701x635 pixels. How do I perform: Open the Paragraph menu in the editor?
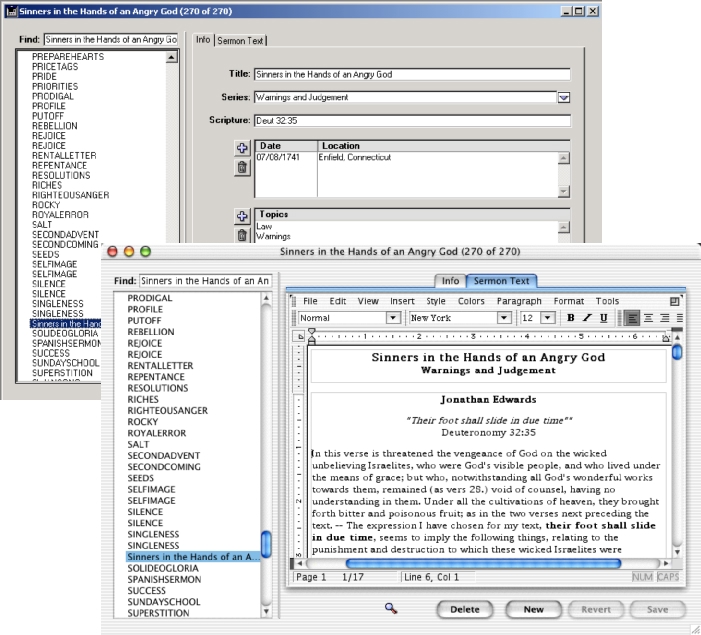tap(519, 300)
